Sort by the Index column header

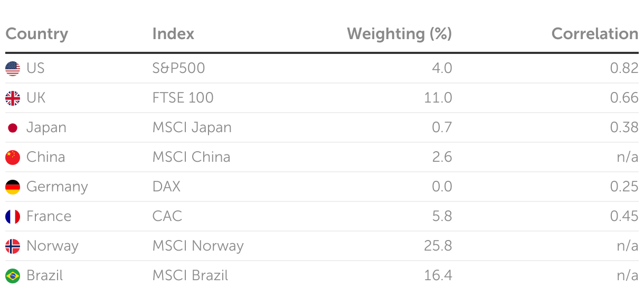tap(173, 34)
